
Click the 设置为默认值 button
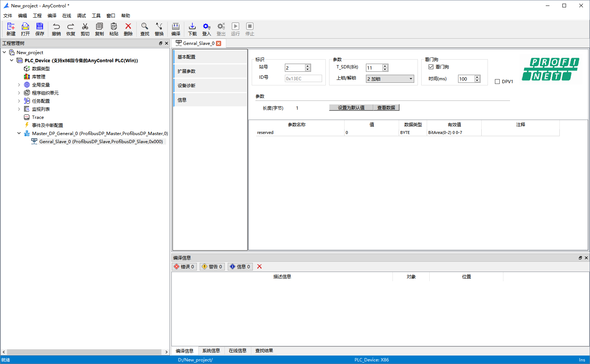click(351, 108)
